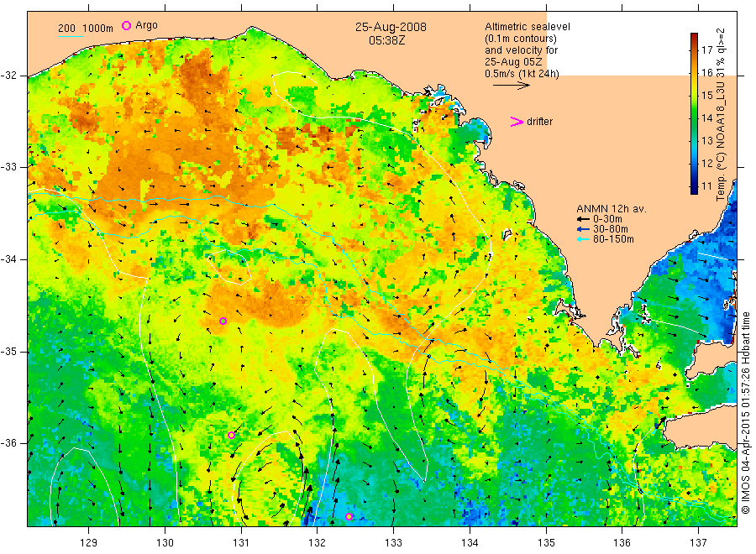Click the '200 1000m' isobath label
Image resolution: width=756 pixels, height=554 pixels.
(x=86, y=29)
